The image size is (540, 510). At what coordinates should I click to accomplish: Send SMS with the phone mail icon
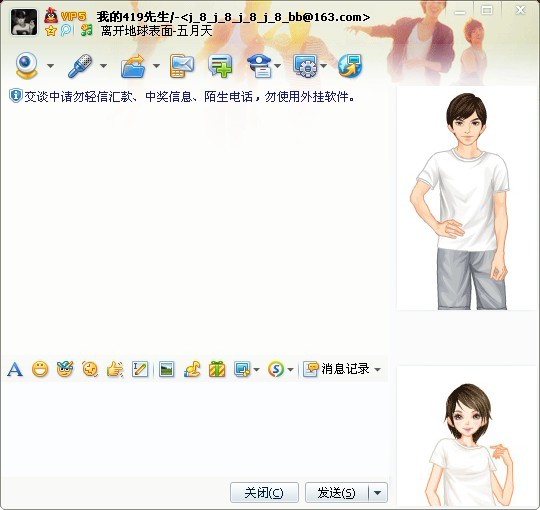[x=181, y=66]
